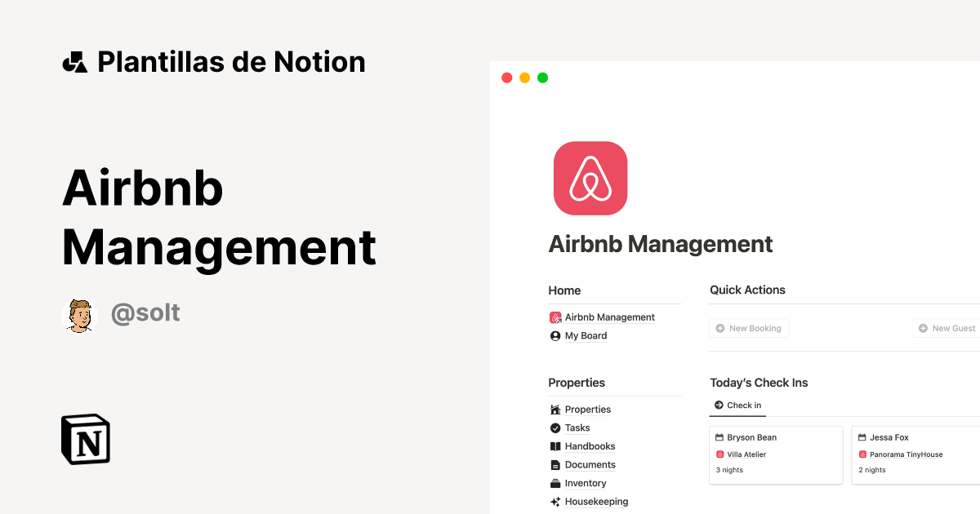Open Handbooks via its book icon
The height and width of the screenshot is (514, 980).
555,446
